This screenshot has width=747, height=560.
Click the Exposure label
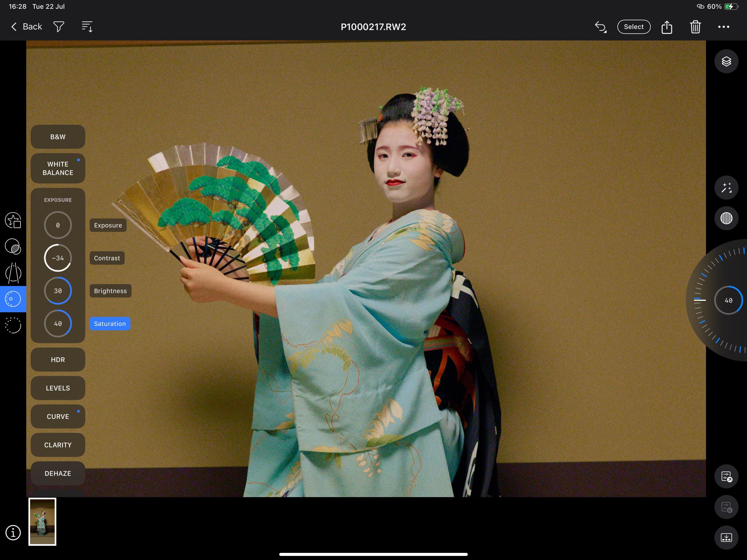108,225
